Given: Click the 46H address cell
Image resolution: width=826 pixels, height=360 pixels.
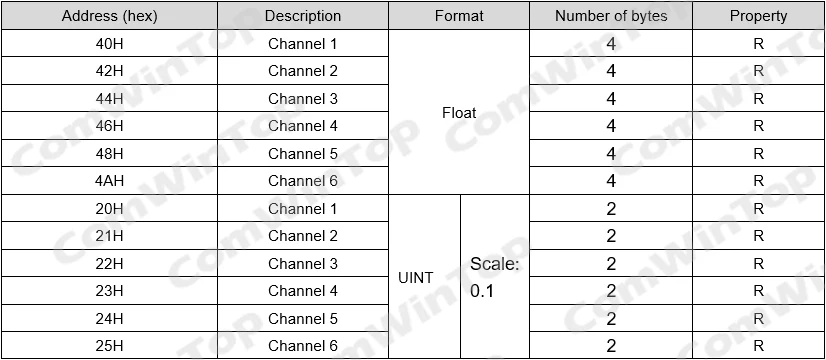Looking at the screenshot, I should 110,126.
